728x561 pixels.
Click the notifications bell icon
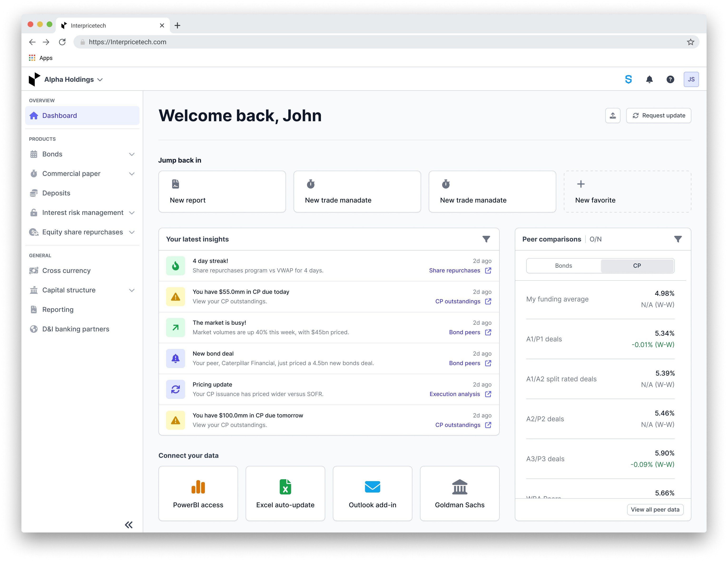point(649,79)
